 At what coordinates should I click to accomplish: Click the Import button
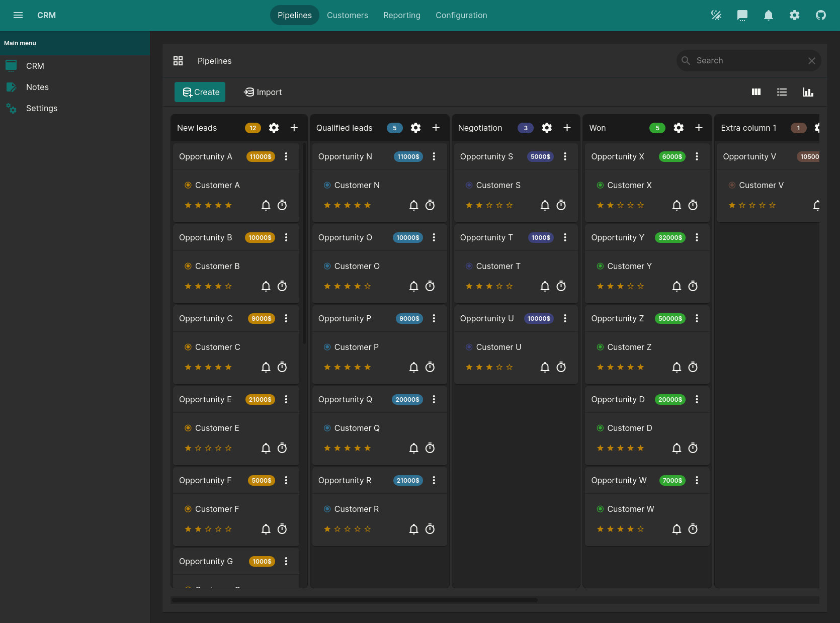[263, 92]
